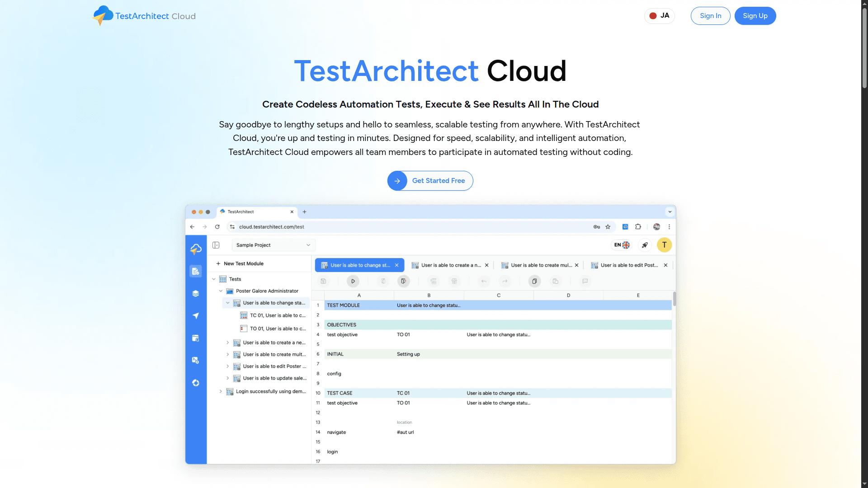868x488 pixels.
Task: Select the TestArchitect browser tab
Action: 256,211
